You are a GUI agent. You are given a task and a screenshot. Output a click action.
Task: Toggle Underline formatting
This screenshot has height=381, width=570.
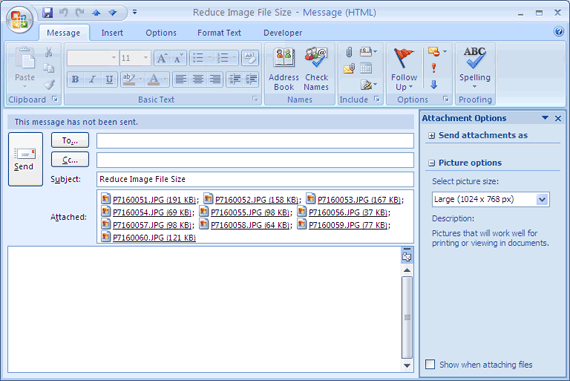pos(109,79)
